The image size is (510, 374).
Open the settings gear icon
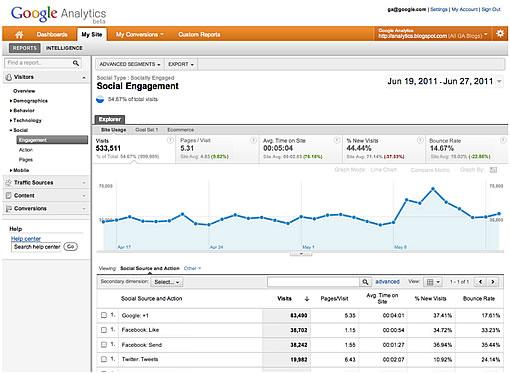500,33
